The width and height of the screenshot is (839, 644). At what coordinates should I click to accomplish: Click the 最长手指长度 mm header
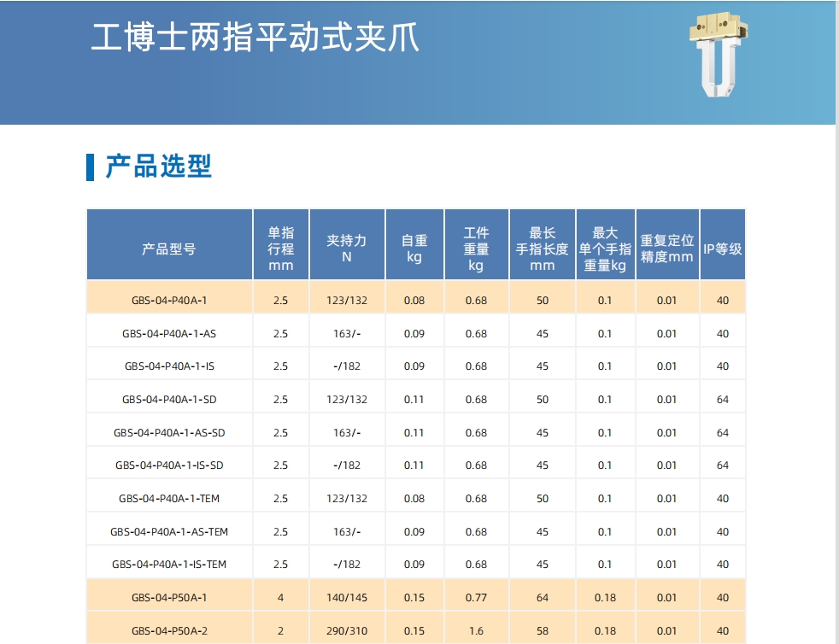pyautogui.click(x=542, y=249)
